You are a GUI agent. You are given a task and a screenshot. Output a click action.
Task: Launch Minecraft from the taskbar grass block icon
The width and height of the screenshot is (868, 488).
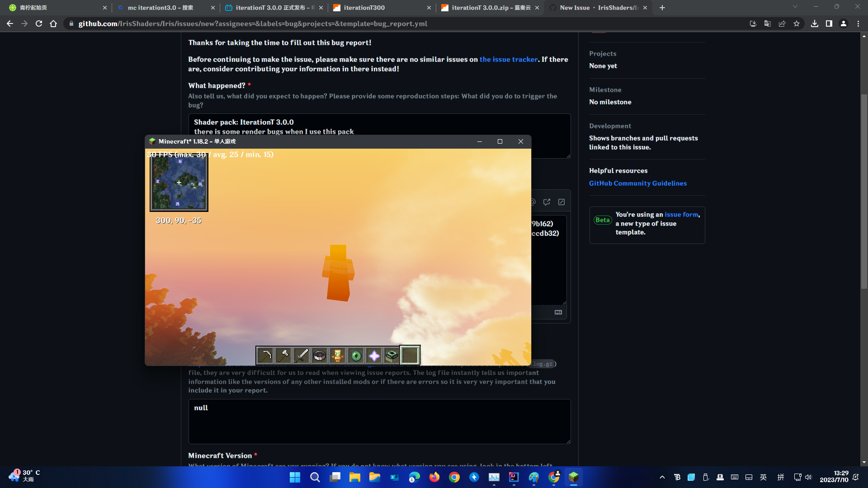tap(573, 477)
